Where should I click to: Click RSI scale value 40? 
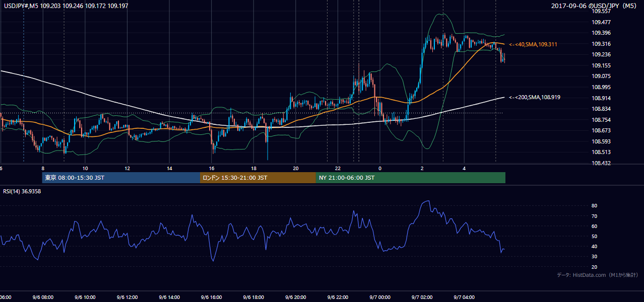coord(595,246)
